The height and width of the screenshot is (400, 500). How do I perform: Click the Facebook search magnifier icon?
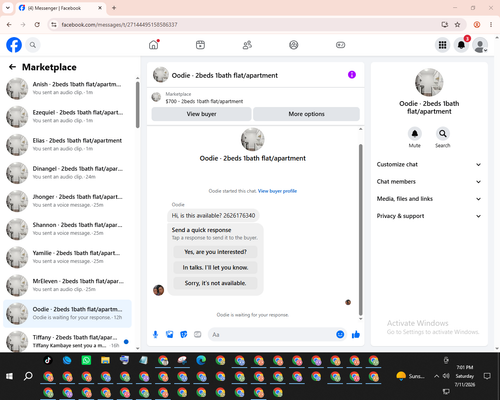(33, 45)
